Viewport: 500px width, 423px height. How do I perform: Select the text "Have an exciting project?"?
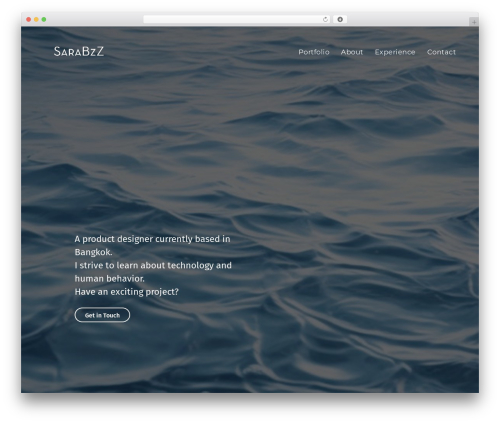pyautogui.click(x=127, y=292)
